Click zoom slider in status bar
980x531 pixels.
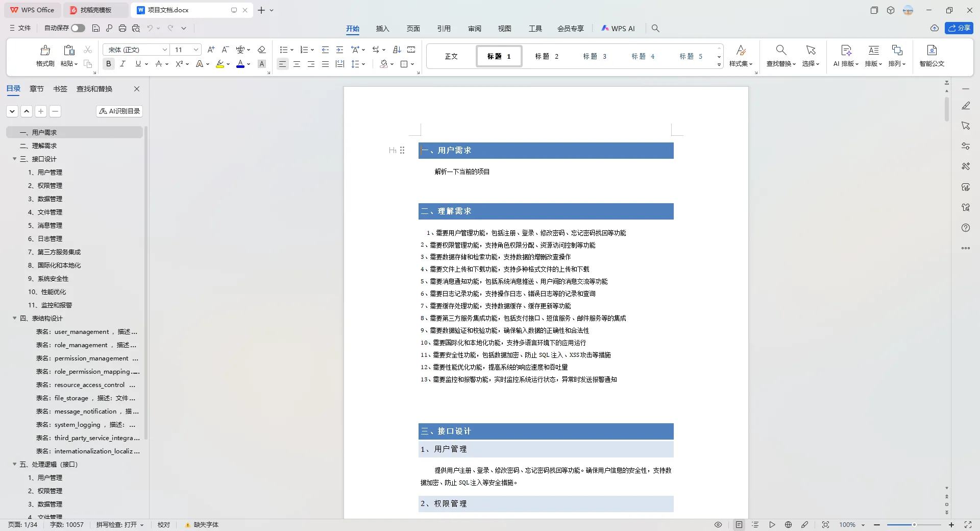[x=914, y=524]
